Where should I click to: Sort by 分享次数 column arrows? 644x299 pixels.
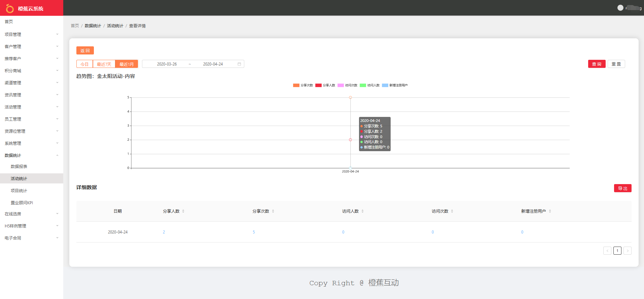[x=273, y=211]
